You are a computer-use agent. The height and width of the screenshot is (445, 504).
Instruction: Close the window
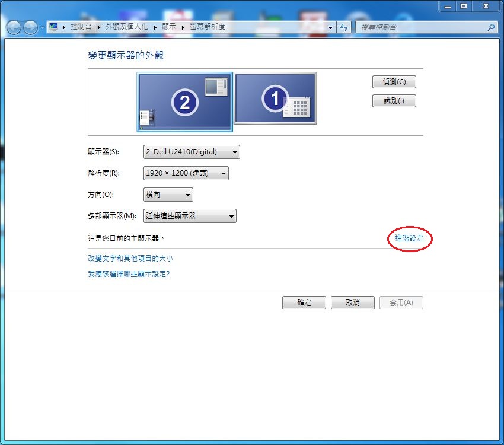[x=486, y=7]
